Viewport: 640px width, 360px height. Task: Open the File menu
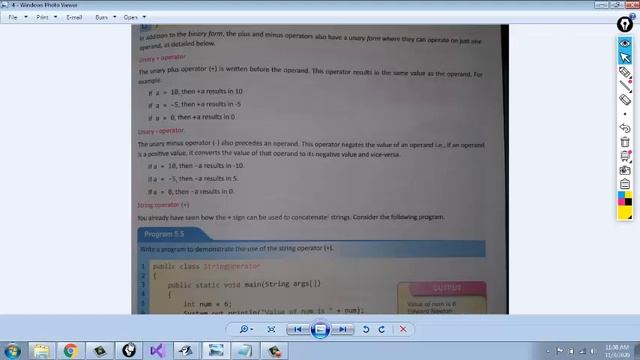coord(18,17)
